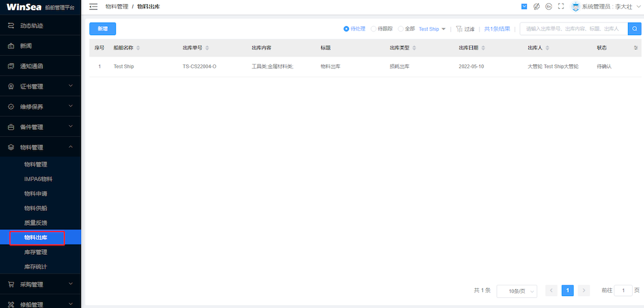
Task: Toggle fullscreen mode icon
Action: (x=561, y=7)
